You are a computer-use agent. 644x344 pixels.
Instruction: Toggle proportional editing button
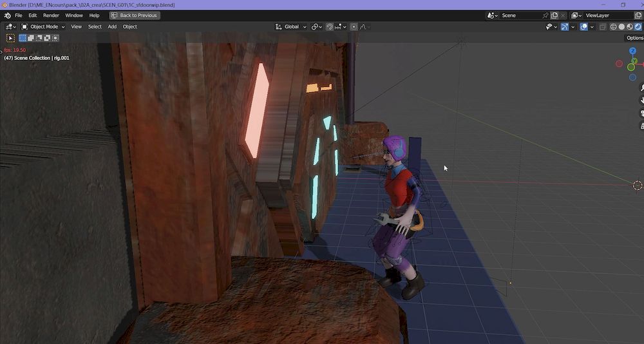[x=354, y=27]
